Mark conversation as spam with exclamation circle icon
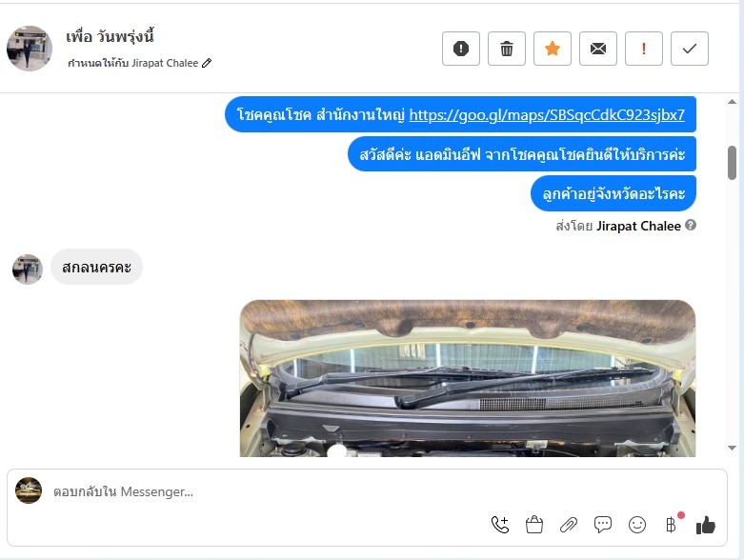Image resolution: width=744 pixels, height=560 pixels. (x=461, y=49)
